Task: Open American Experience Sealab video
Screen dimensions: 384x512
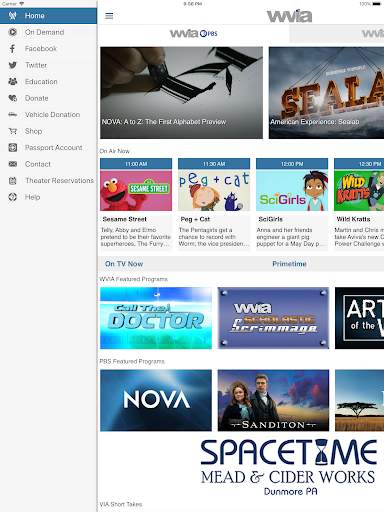Action: (x=326, y=93)
